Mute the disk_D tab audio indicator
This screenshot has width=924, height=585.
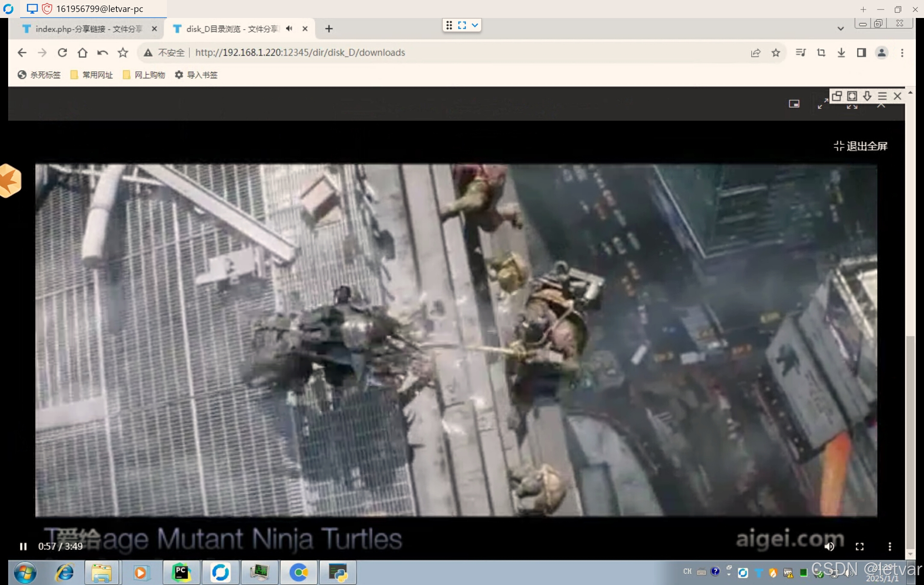[x=289, y=29]
